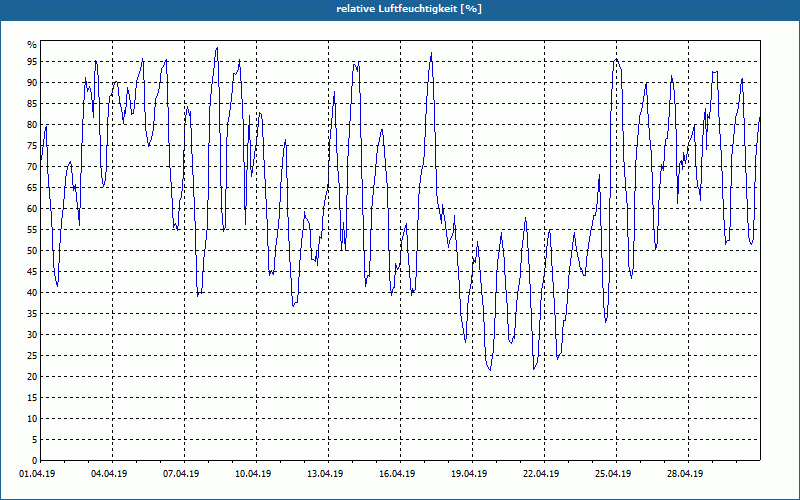Click the y-axis value 70
This screenshot has height=500, width=800.
tap(32, 167)
